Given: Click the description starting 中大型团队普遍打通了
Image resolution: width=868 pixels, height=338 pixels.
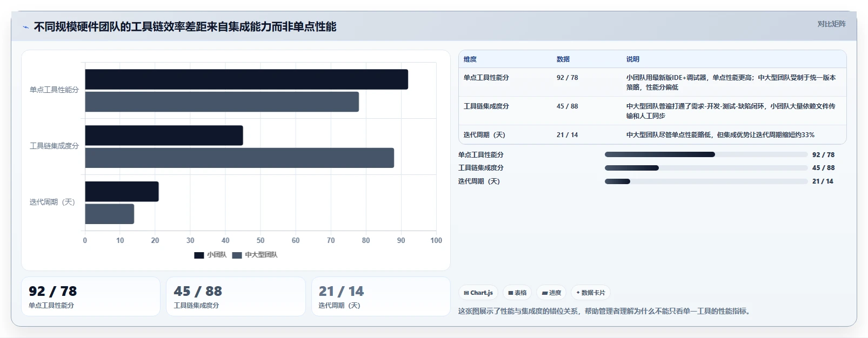Looking at the screenshot, I should [x=731, y=111].
